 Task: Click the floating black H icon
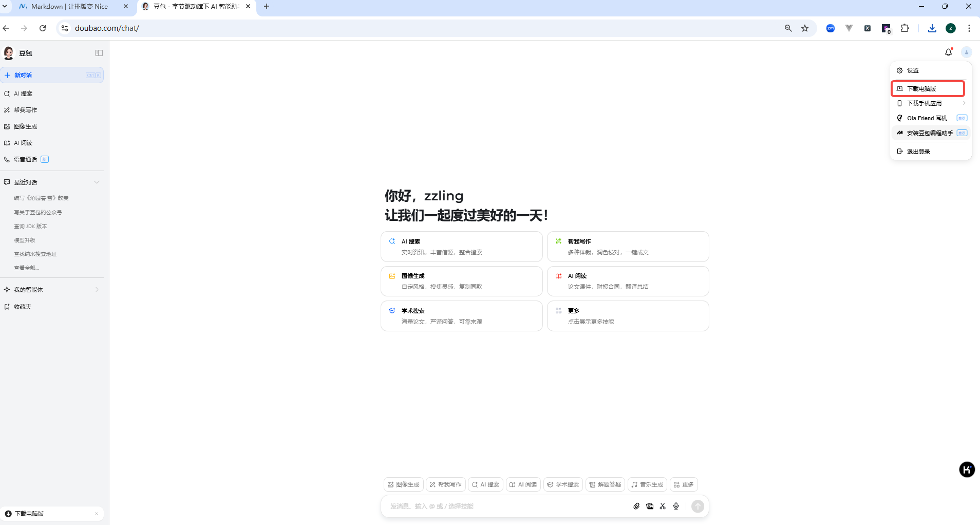(967, 470)
